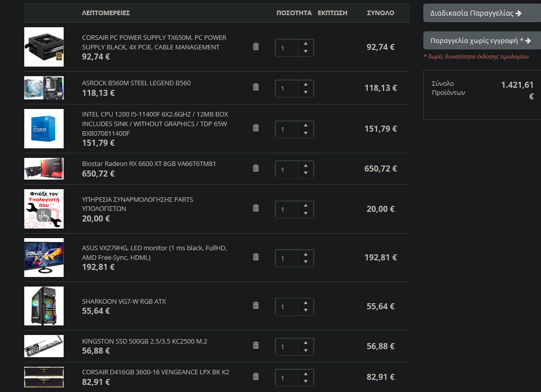Delete the PC assembly service item
The height and width of the screenshot is (392, 541).
pyautogui.click(x=256, y=208)
